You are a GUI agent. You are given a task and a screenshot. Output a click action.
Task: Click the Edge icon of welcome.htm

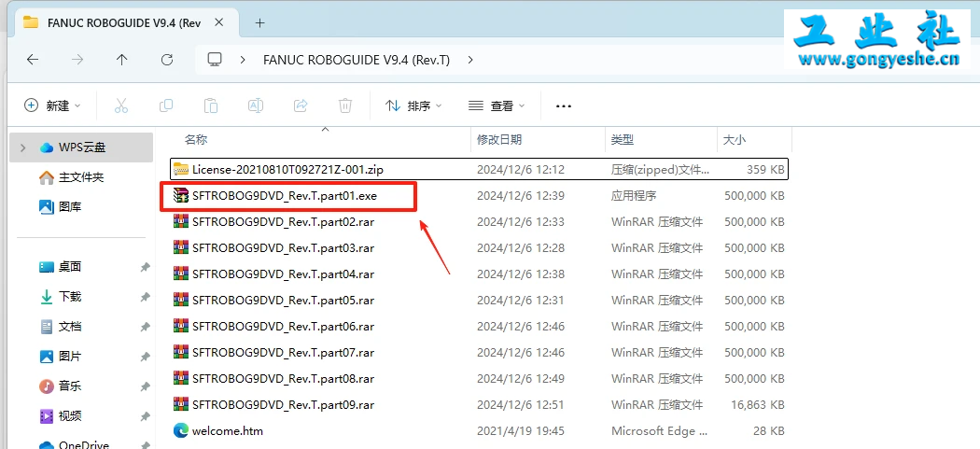[181, 431]
